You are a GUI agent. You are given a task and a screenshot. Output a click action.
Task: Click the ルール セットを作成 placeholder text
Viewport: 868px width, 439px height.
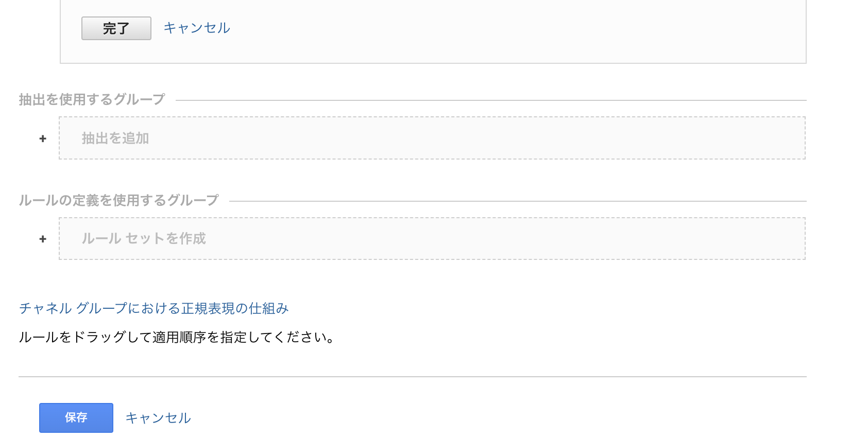(x=144, y=239)
